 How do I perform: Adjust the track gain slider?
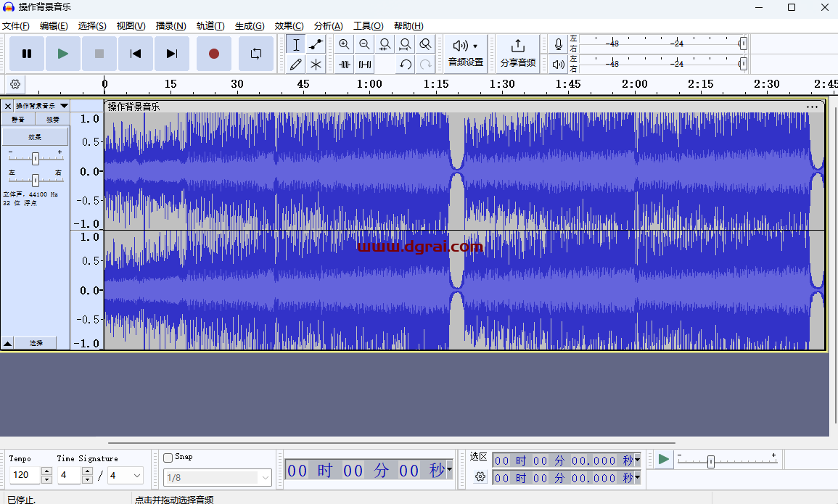[36, 158]
